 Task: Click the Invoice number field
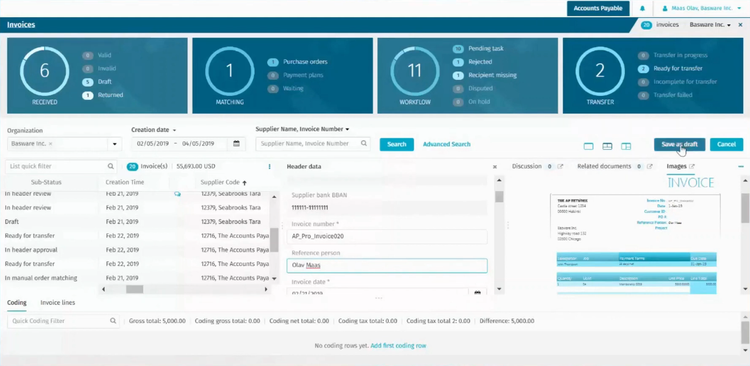(x=386, y=236)
